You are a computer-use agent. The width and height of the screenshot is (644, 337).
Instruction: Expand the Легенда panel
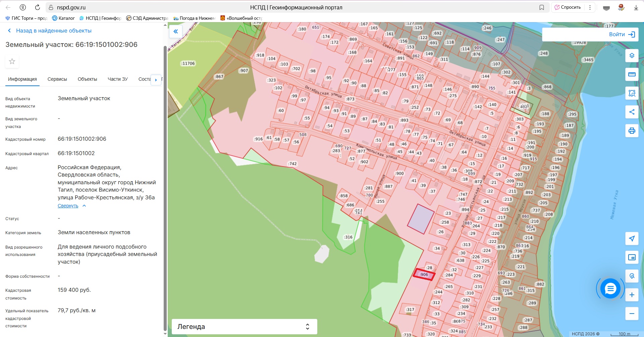pyautogui.click(x=244, y=327)
